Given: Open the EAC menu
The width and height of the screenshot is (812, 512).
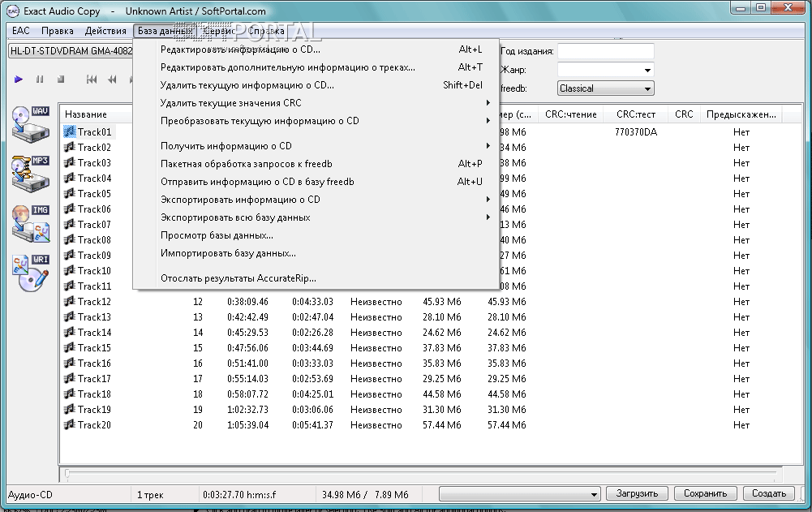Looking at the screenshot, I should (x=21, y=31).
